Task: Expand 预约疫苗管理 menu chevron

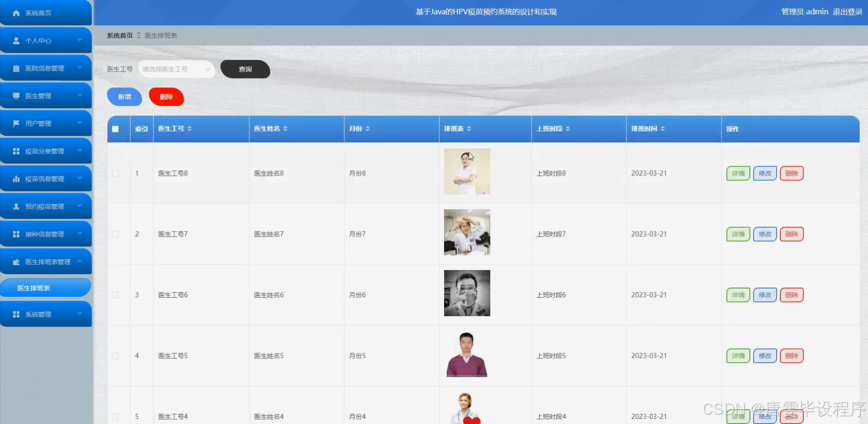Action: pos(80,206)
